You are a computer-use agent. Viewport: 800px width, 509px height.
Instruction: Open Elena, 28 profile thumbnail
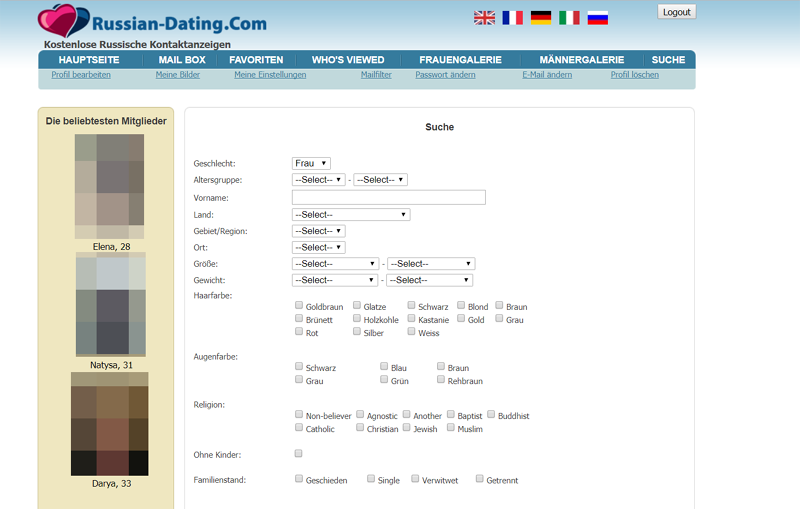pyautogui.click(x=109, y=187)
